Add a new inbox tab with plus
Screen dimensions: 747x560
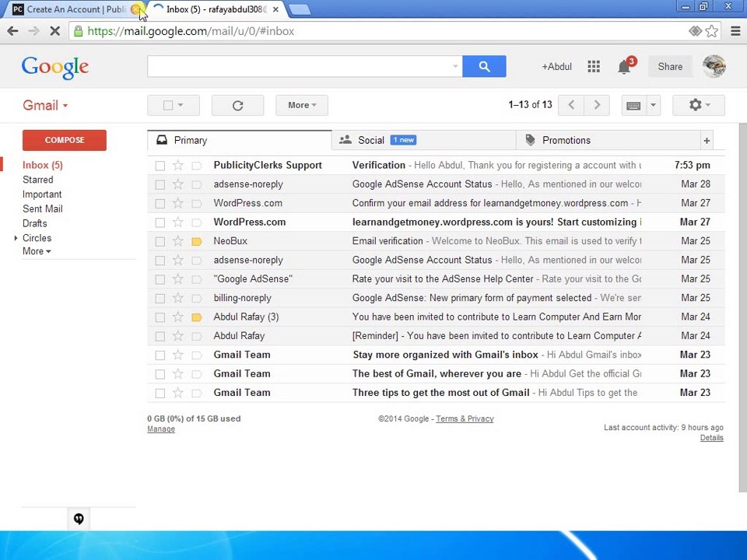click(x=707, y=141)
